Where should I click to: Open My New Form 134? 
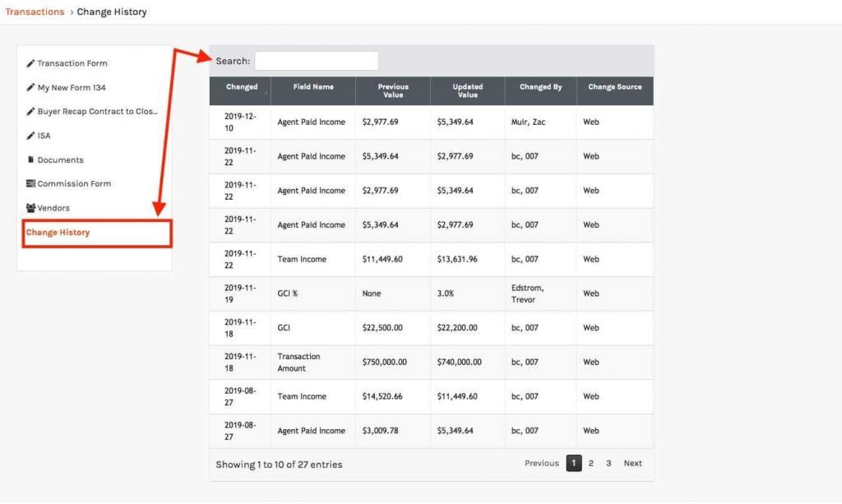72,87
